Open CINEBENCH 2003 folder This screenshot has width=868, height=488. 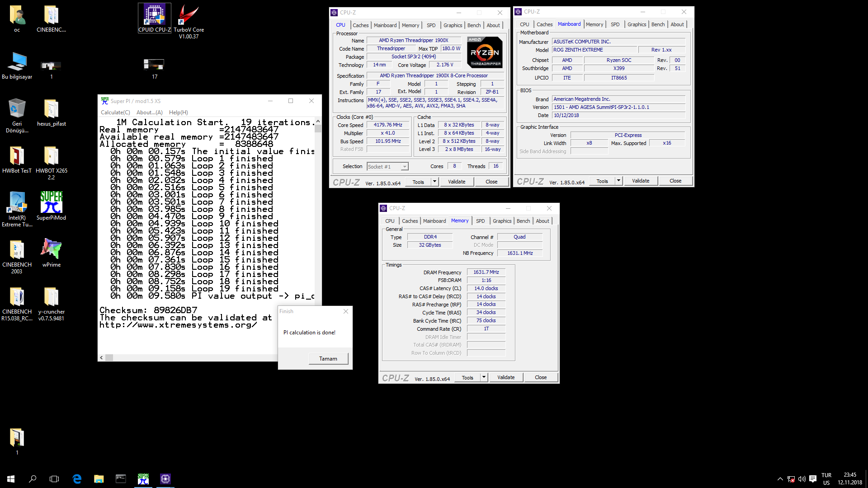click(x=17, y=257)
